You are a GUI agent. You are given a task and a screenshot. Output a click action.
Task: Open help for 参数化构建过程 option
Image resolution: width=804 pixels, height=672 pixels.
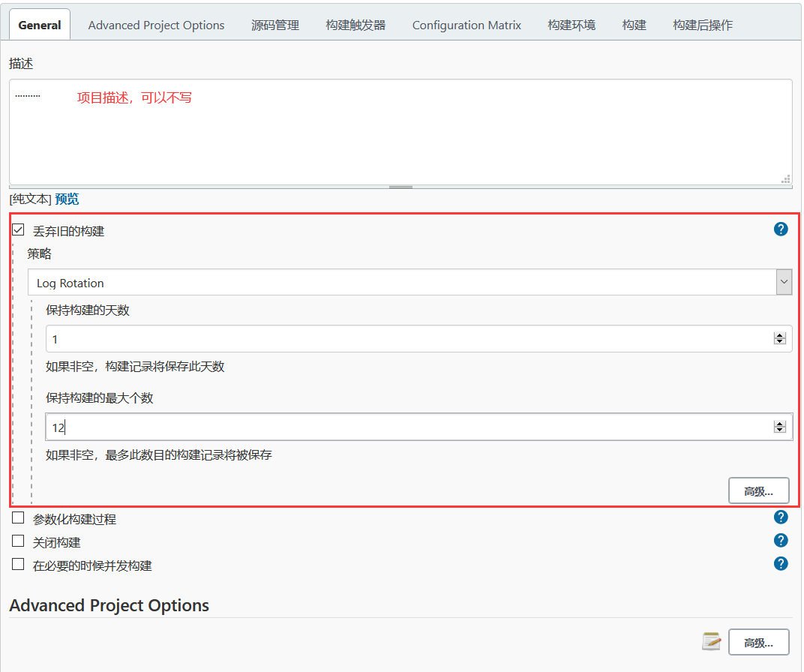point(781,517)
